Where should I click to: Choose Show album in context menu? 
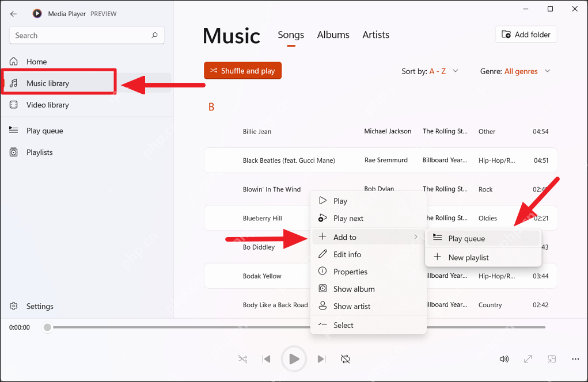coord(369,289)
